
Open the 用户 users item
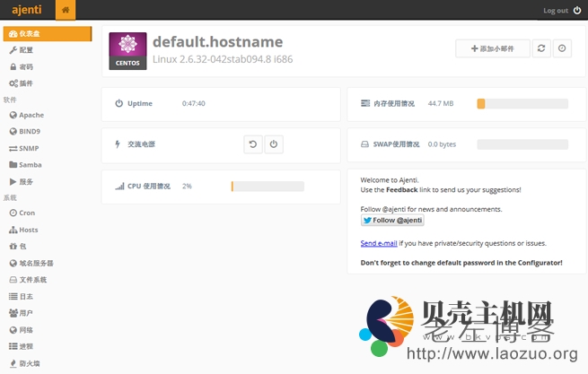22,313
